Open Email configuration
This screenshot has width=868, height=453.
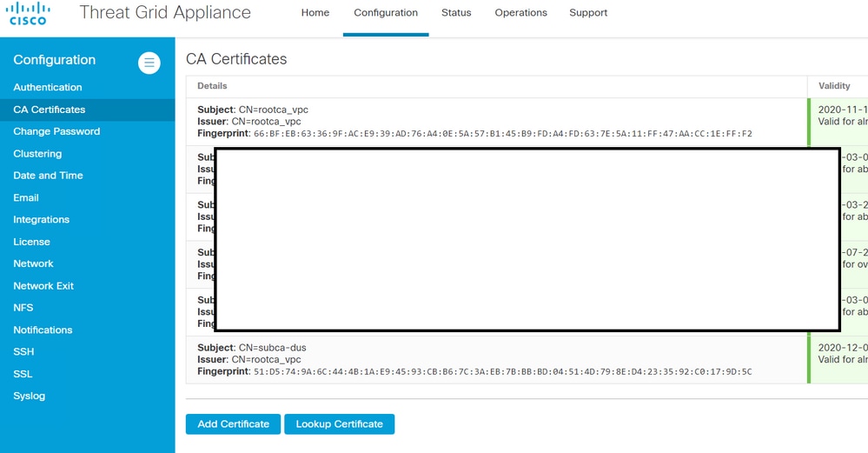coord(26,197)
